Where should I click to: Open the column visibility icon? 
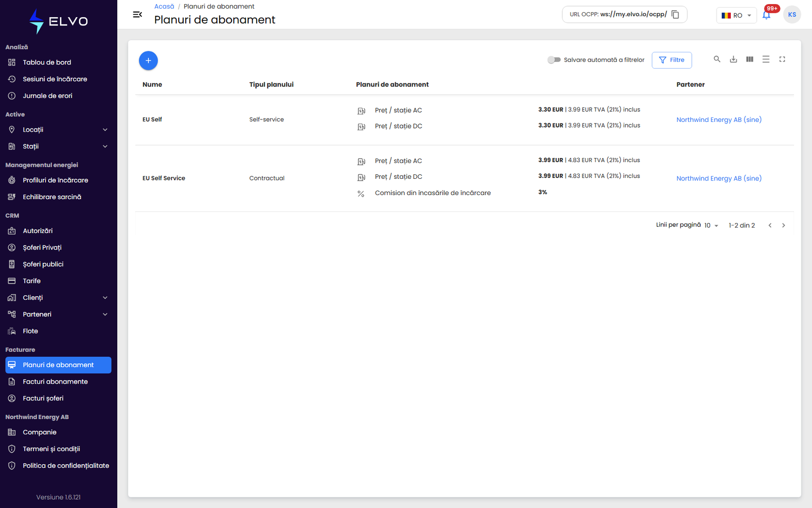tap(750, 59)
